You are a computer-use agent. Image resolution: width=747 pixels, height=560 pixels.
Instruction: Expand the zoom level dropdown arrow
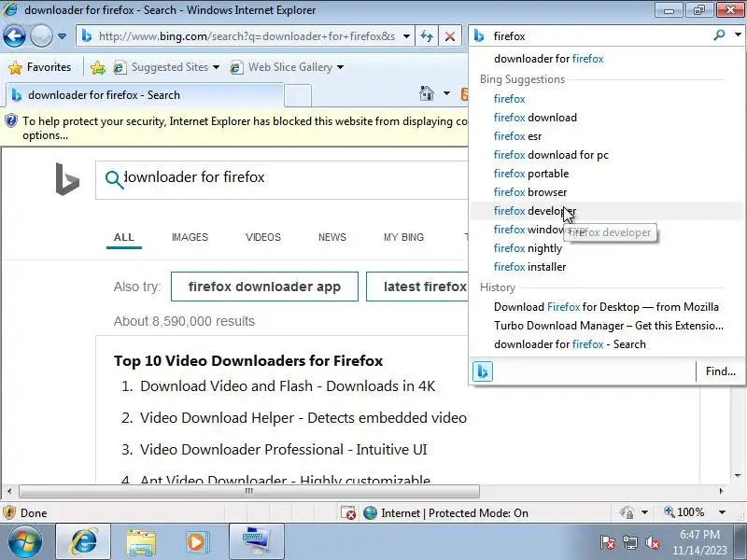(722, 512)
